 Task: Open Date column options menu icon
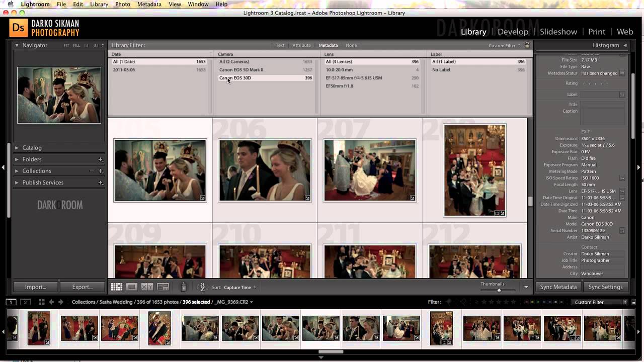pos(211,54)
